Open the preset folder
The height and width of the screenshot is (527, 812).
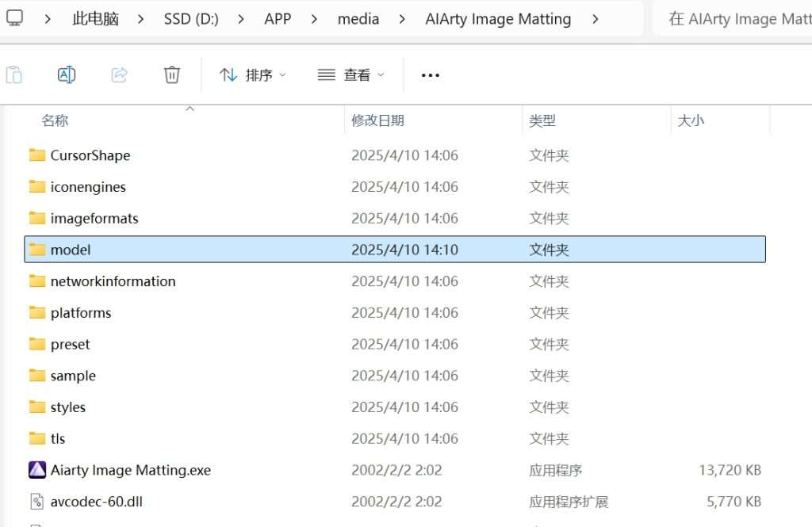(x=70, y=344)
